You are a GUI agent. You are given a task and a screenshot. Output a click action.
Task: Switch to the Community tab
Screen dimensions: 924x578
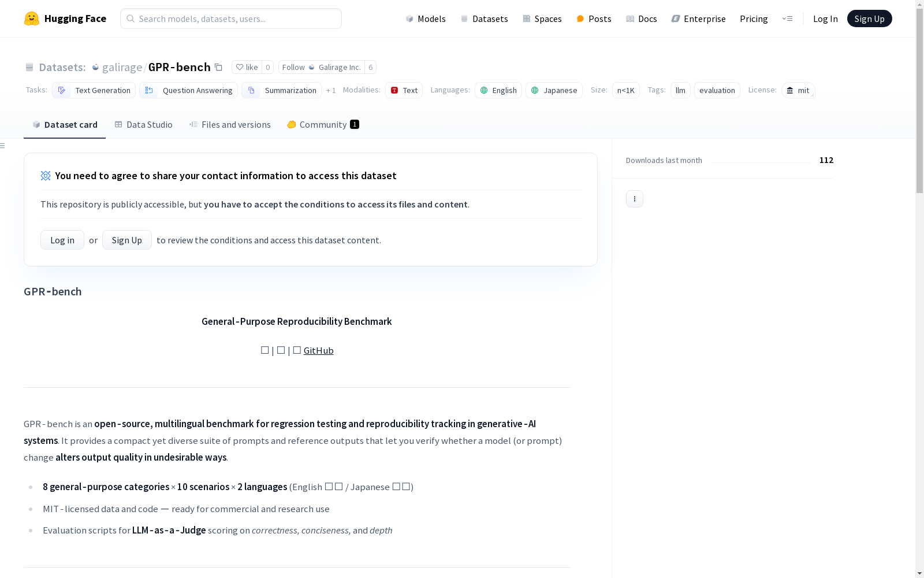coord(323,124)
